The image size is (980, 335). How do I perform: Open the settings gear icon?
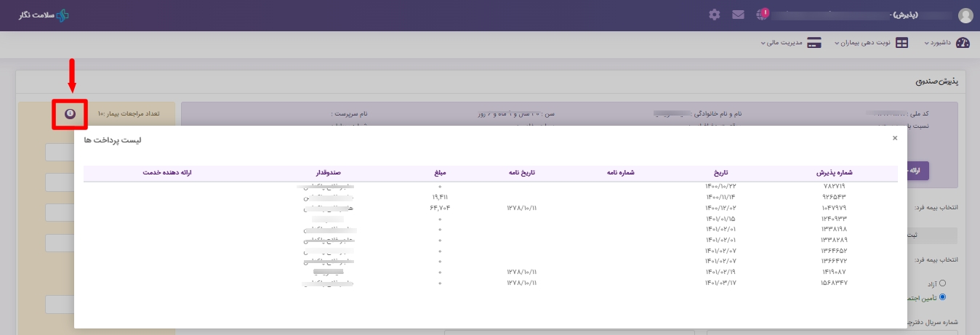click(715, 15)
